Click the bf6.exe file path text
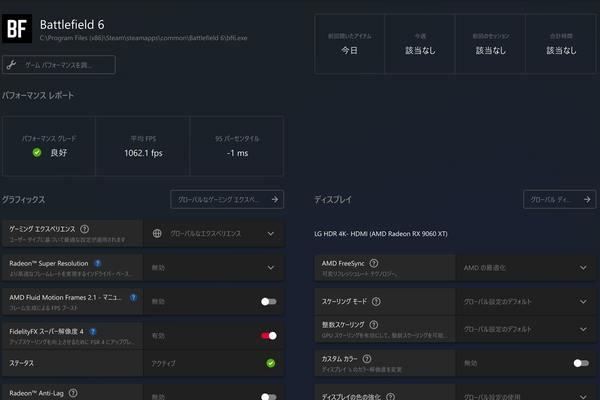Viewport: 600px width, 400px height. coord(143,38)
